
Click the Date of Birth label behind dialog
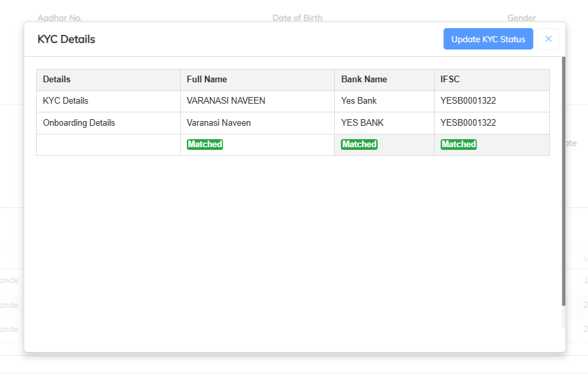(297, 18)
